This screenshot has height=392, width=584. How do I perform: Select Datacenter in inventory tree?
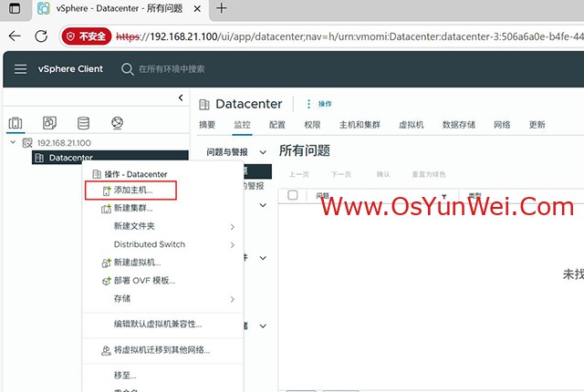(71, 158)
